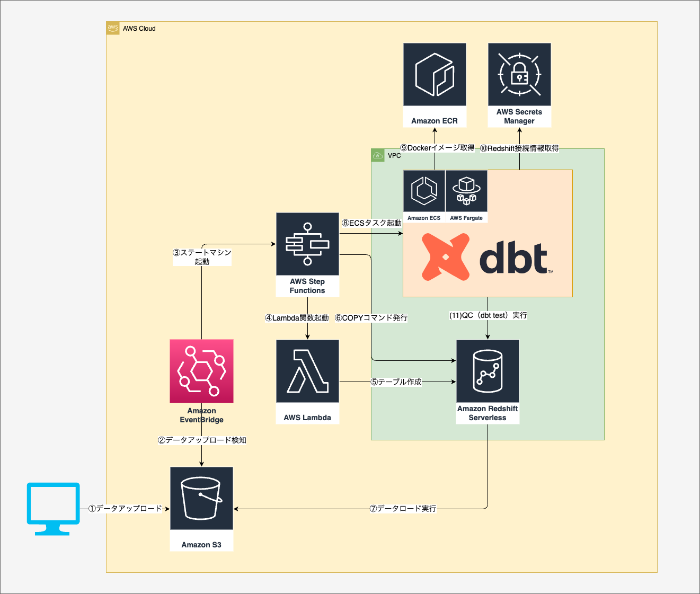Select the AWS Step Functions icon

307,244
